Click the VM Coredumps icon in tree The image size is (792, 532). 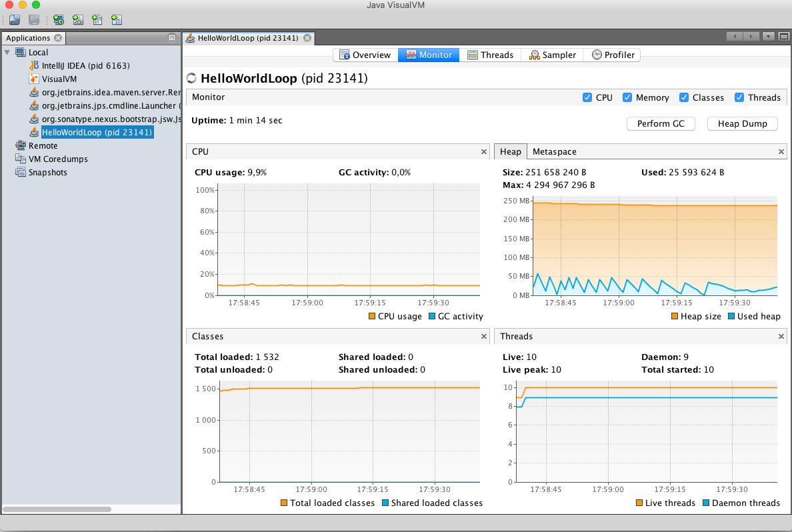pos(20,159)
